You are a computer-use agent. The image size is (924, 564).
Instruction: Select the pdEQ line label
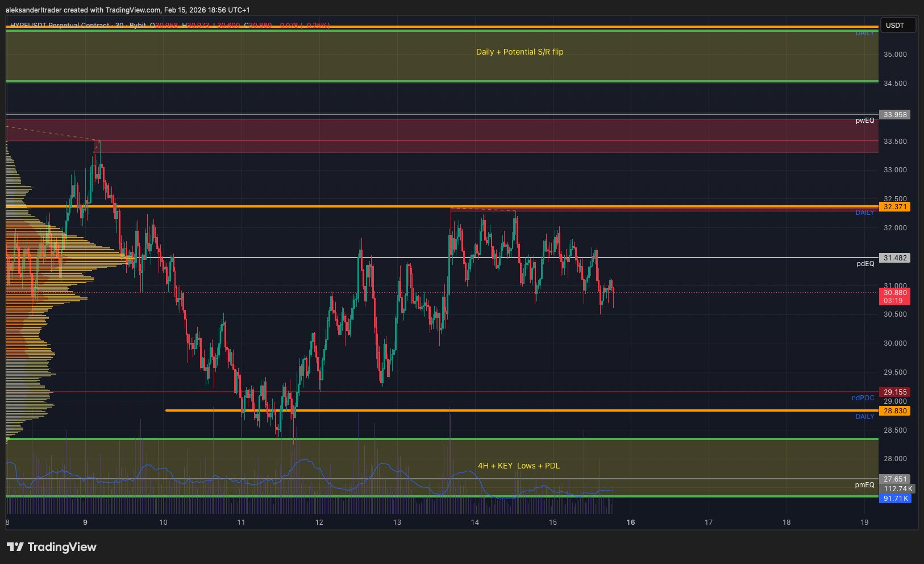(x=865, y=264)
